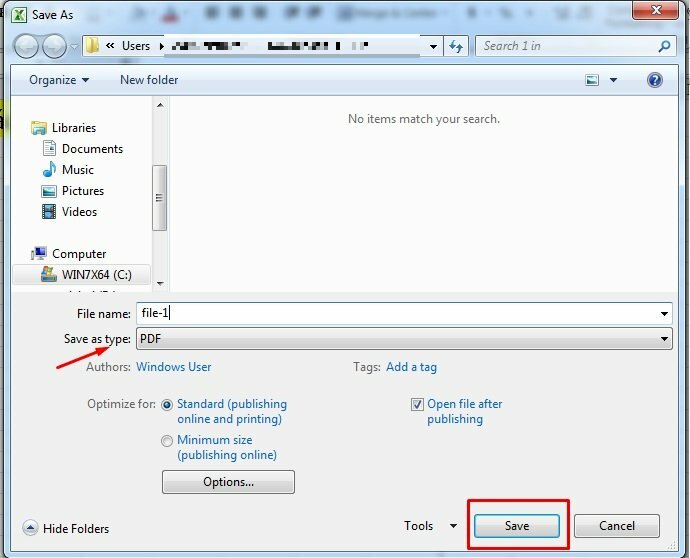Open the Videos library
690x558 pixels.
[79, 212]
